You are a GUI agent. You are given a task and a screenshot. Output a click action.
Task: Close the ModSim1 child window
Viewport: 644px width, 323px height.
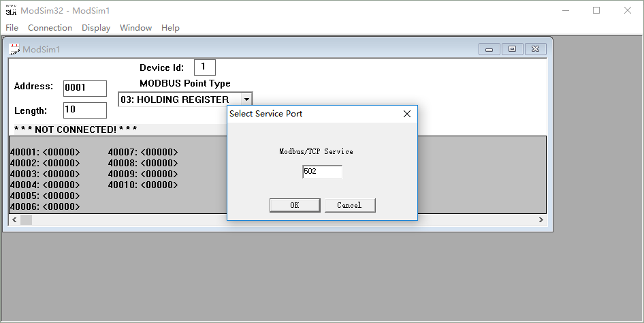pos(536,49)
